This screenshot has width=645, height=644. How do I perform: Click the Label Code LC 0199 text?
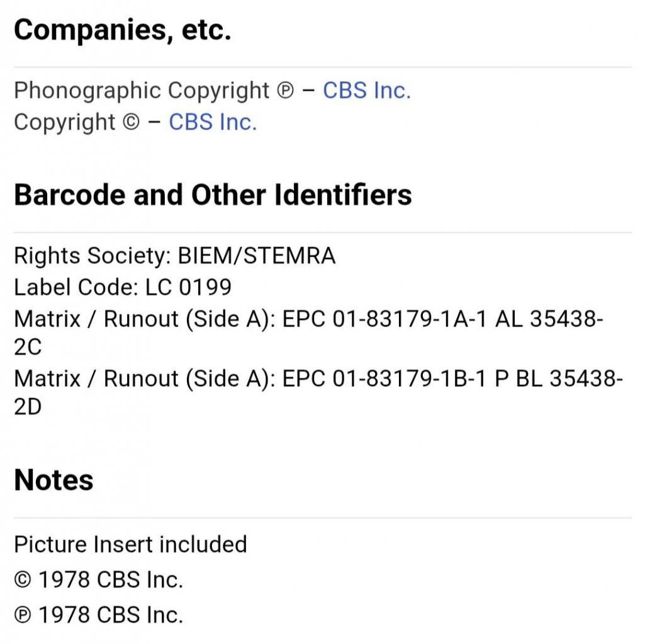tap(123, 287)
